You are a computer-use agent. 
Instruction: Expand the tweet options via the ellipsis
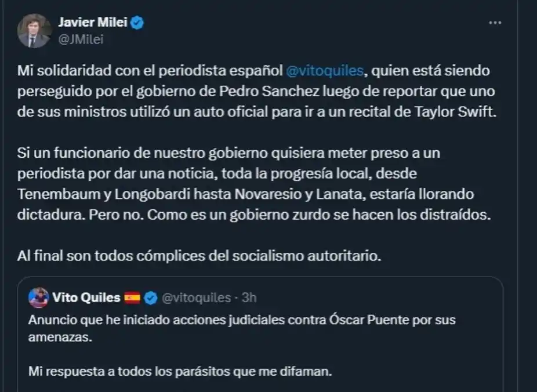point(496,22)
